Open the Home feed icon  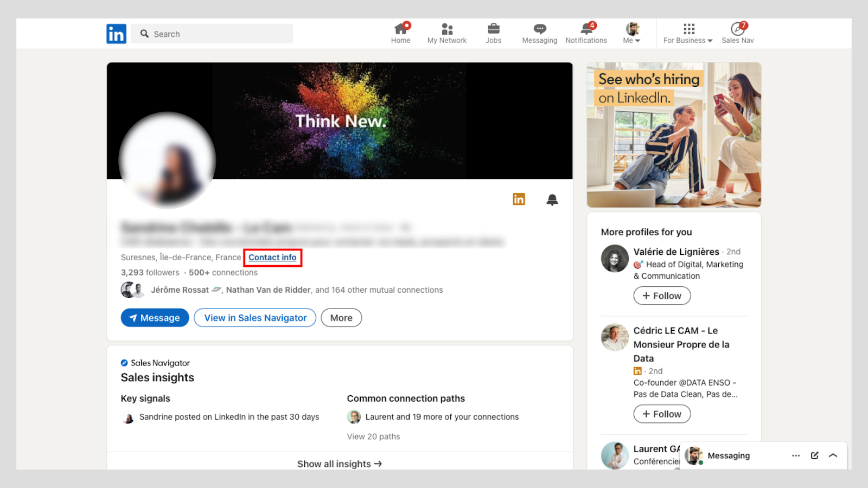point(401,33)
